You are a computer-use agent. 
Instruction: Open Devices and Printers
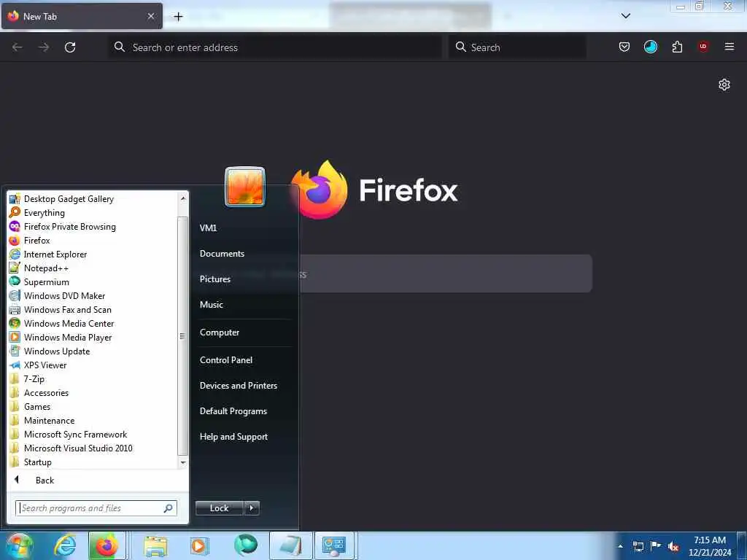click(x=239, y=385)
